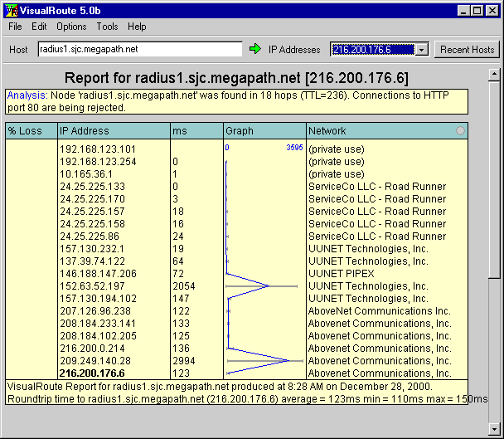The height and width of the screenshot is (439, 504).
Task: Open the Options menu
Action: (x=71, y=27)
